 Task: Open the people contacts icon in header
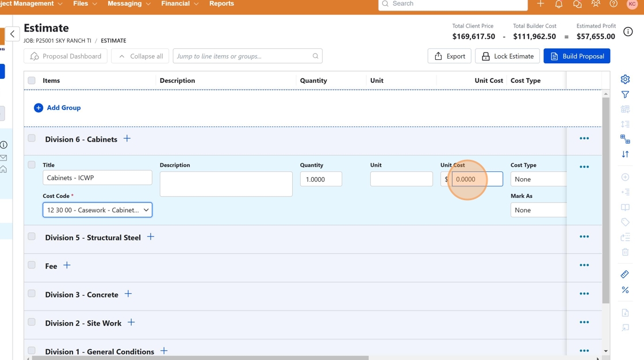(x=595, y=4)
